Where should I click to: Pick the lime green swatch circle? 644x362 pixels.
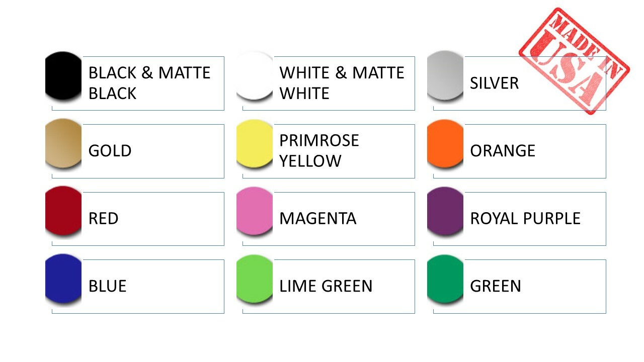255,279
